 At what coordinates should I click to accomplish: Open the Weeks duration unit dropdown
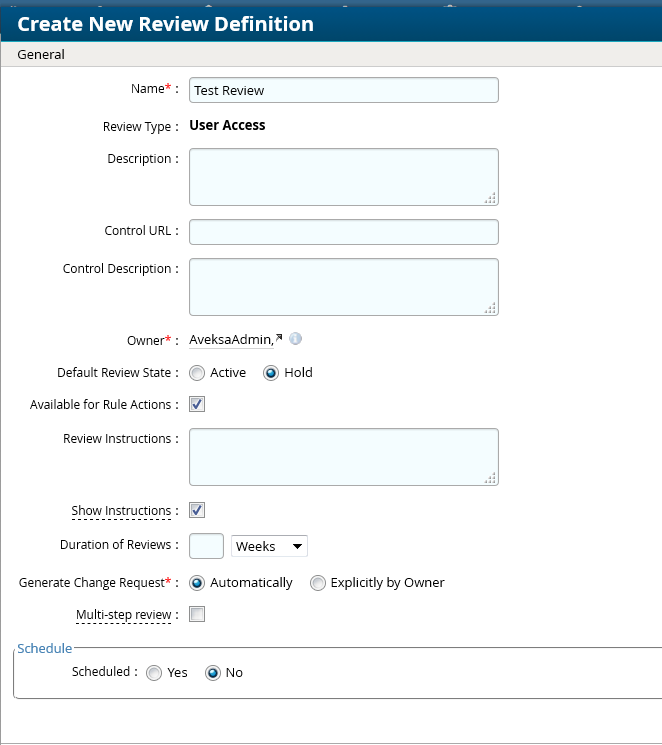tap(269, 547)
